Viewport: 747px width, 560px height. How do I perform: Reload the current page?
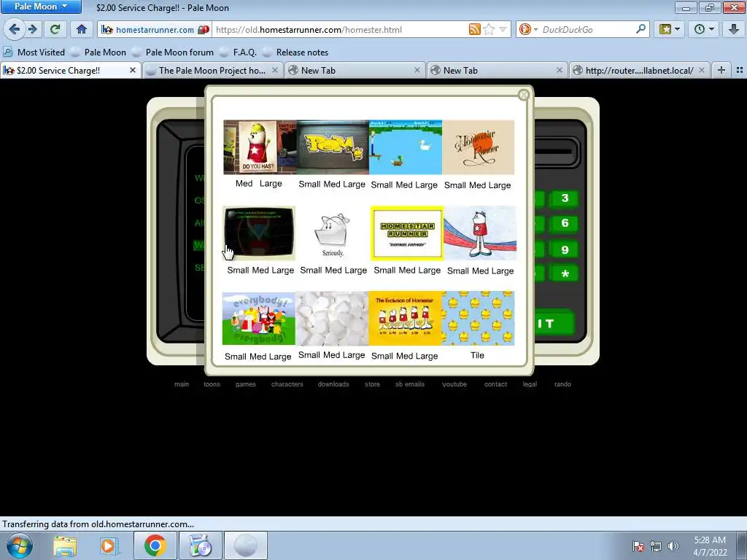tap(55, 29)
